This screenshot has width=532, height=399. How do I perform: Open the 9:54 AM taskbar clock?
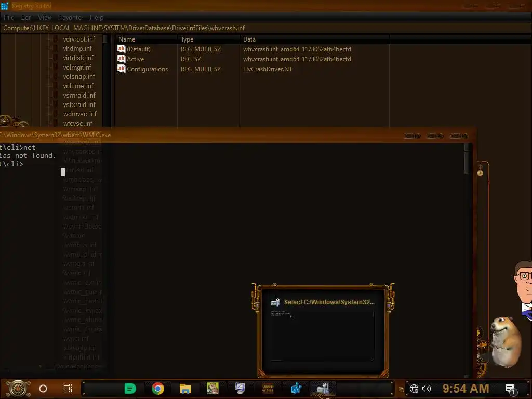tap(466, 389)
